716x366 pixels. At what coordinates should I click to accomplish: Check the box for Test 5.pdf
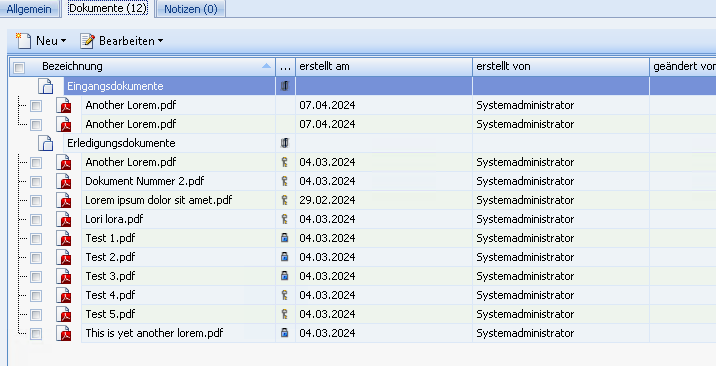coord(36,315)
